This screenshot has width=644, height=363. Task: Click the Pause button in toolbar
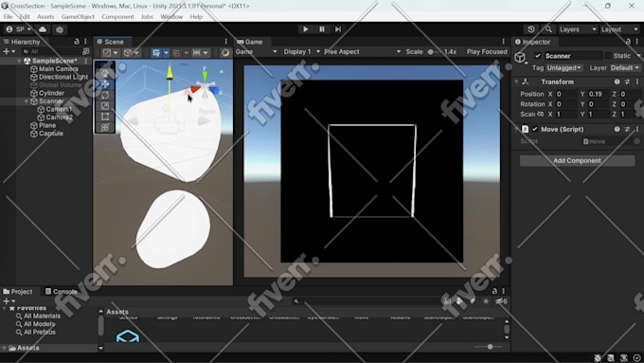[x=322, y=29]
